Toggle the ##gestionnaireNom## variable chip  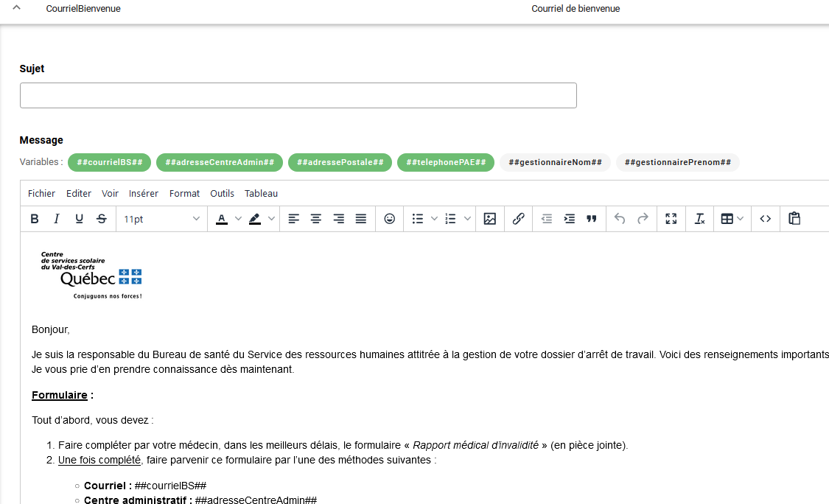(555, 162)
